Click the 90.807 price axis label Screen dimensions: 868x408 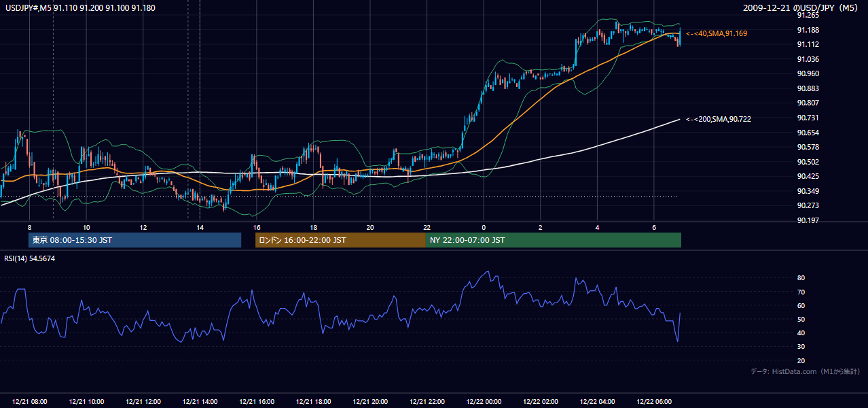(808, 103)
